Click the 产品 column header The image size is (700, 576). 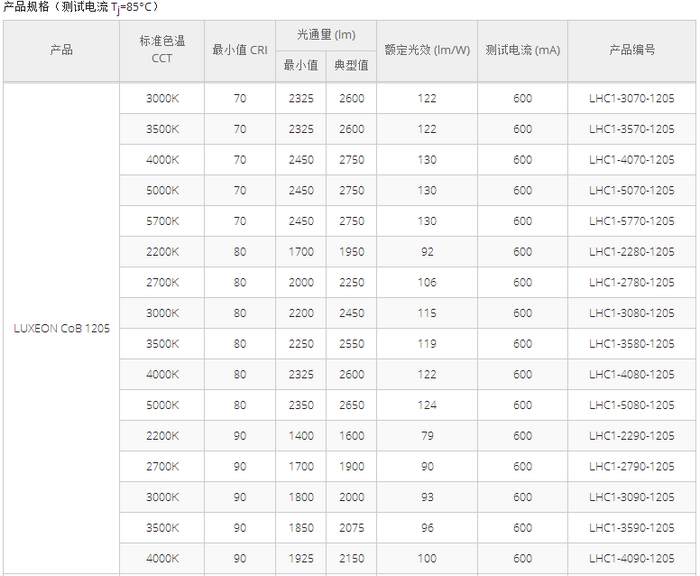[x=62, y=50]
